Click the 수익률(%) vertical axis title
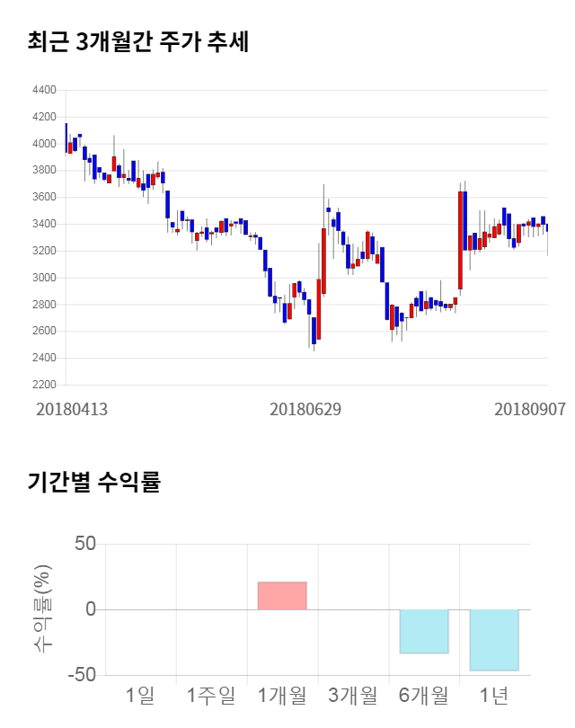The image size is (575, 728). (x=42, y=609)
